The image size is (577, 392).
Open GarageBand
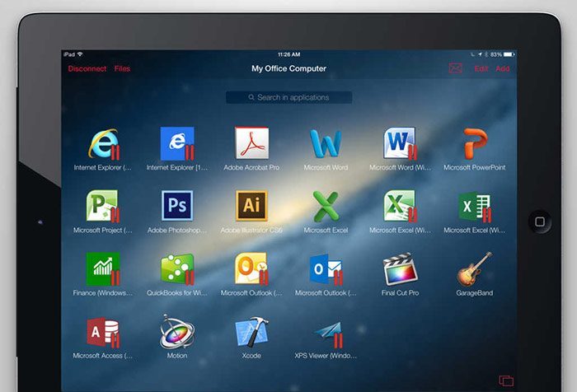tap(475, 268)
